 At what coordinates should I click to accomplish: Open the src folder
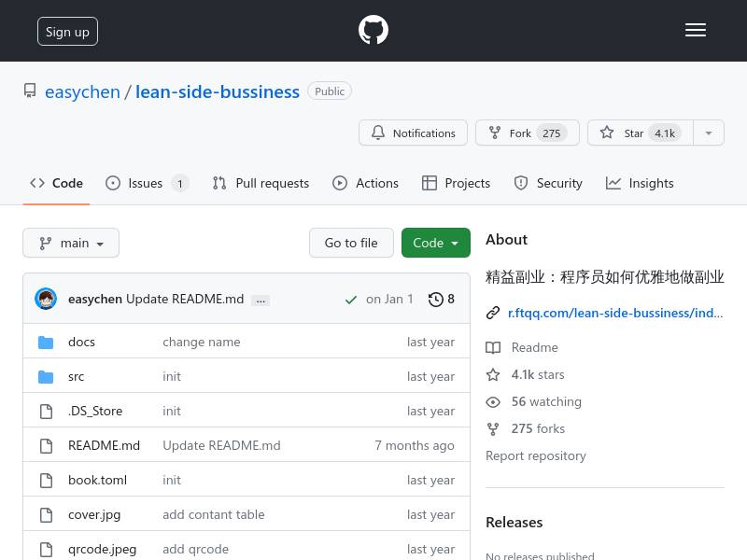click(x=76, y=377)
